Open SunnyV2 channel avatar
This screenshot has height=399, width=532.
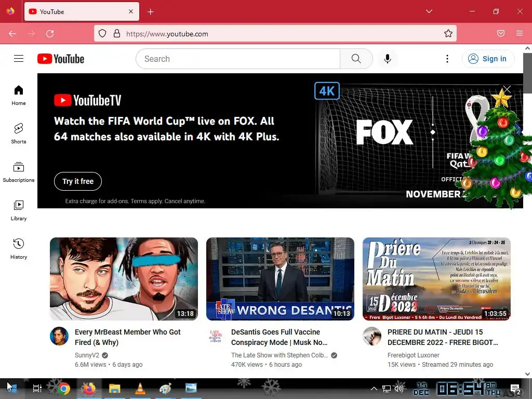(59, 336)
